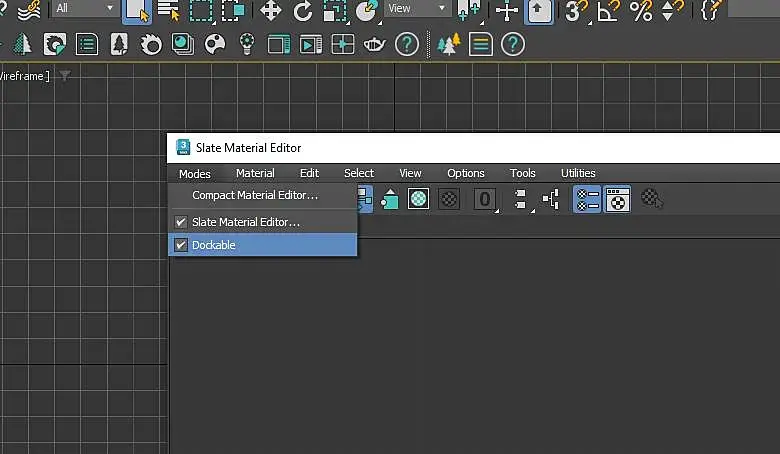Open the Utilities menu
This screenshot has width=780, height=454.
click(578, 173)
